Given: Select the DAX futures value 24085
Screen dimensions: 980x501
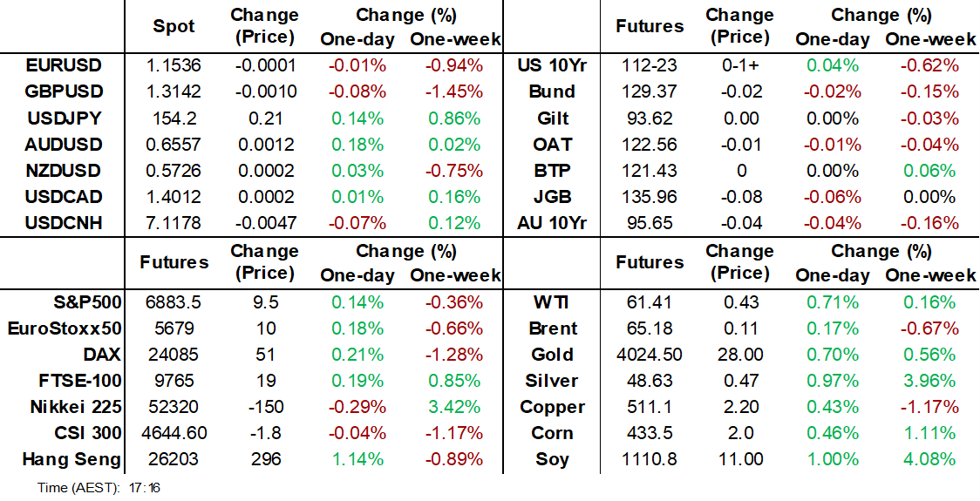Looking at the screenshot, I should tap(174, 355).
